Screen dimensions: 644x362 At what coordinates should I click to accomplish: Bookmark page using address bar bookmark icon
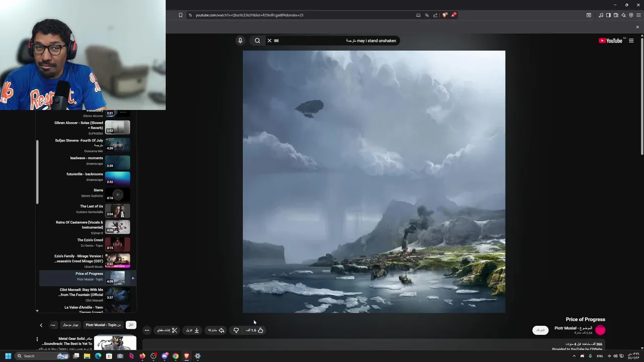[x=181, y=15]
